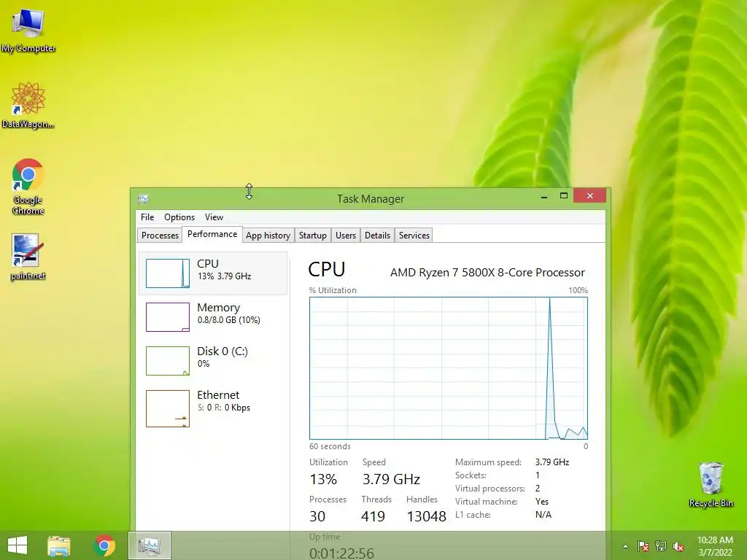
Task: Switch to the Details tab
Action: pos(377,236)
